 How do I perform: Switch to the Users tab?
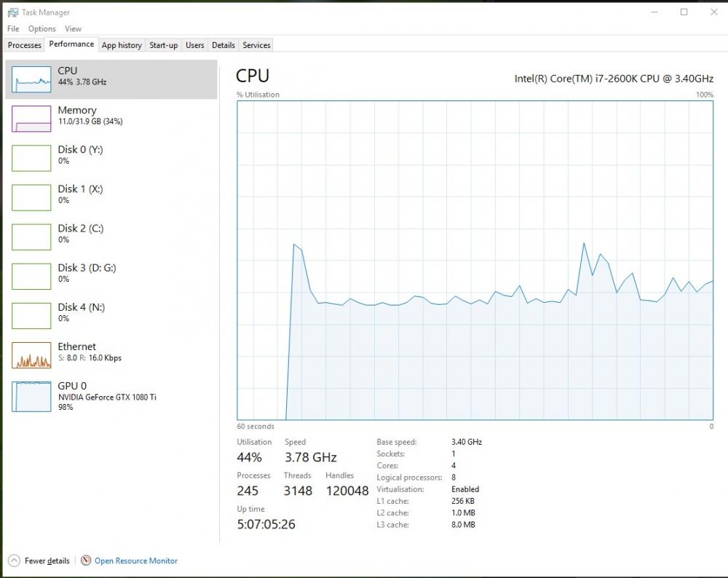point(195,45)
